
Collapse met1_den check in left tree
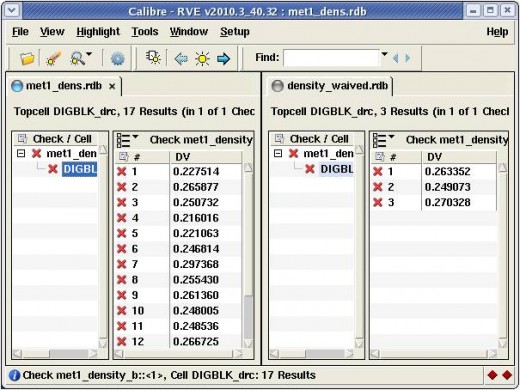(x=21, y=153)
